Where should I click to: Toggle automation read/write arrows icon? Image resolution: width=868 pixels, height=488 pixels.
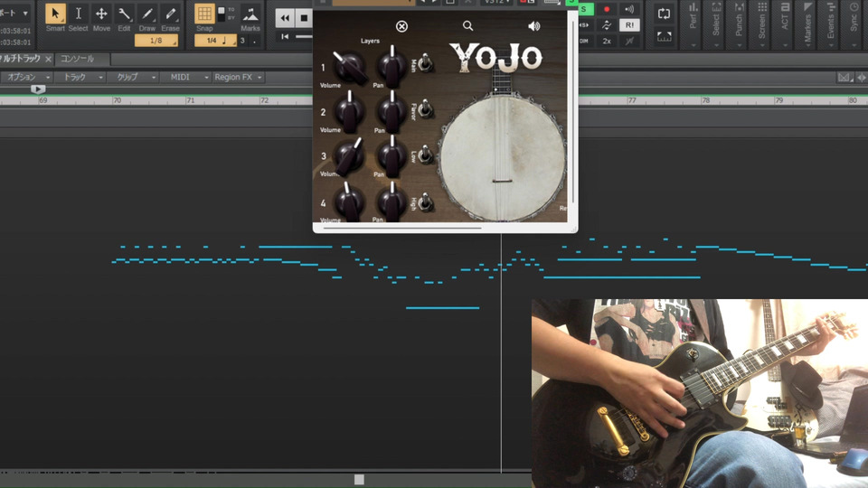(x=607, y=25)
